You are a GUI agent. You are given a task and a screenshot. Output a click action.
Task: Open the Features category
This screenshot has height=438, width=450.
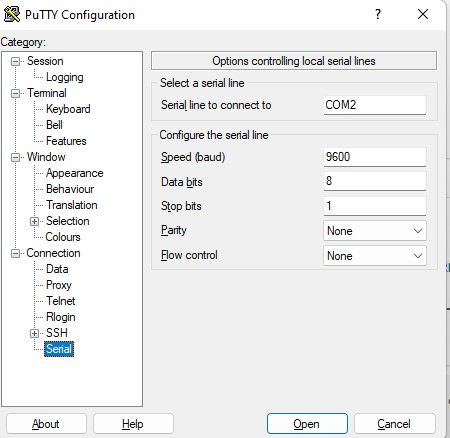coord(66,141)
